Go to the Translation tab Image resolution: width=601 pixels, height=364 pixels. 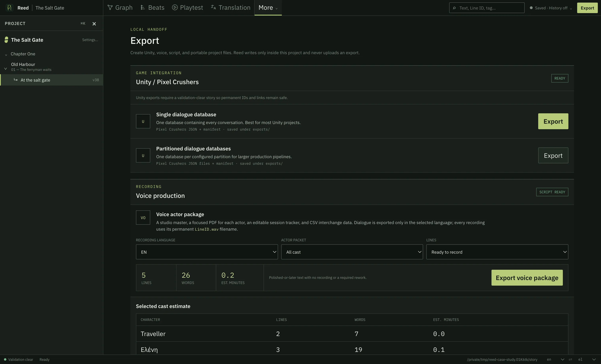pyautogui.click(x=231, y=8)
